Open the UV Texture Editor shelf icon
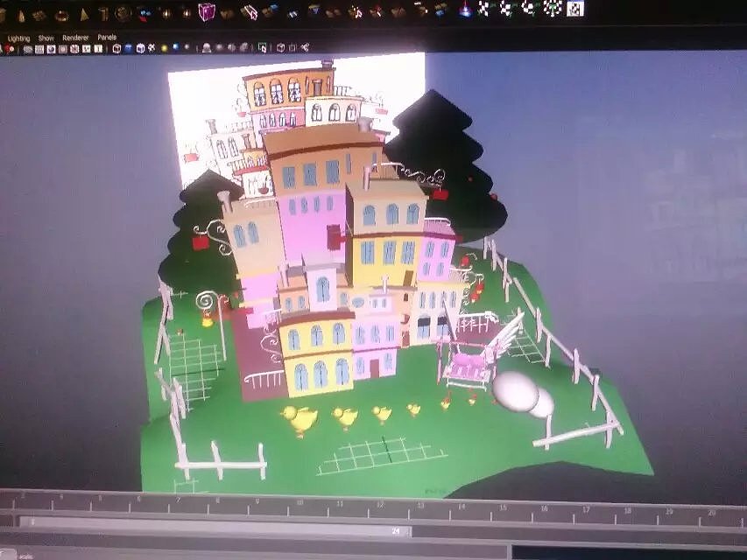This screenshot has width=747, height=560. click(x=575, y=9)
